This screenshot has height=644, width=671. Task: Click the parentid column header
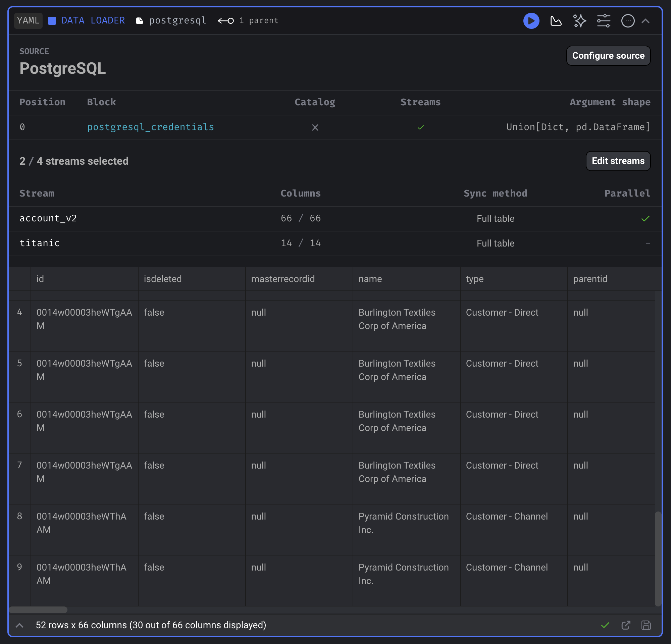coord(614,279)
